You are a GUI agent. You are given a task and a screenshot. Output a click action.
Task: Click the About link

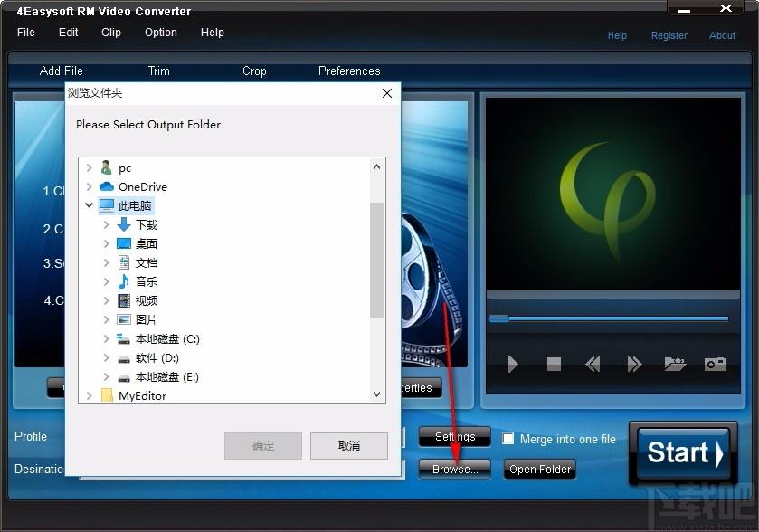click(x=722, y=35)
